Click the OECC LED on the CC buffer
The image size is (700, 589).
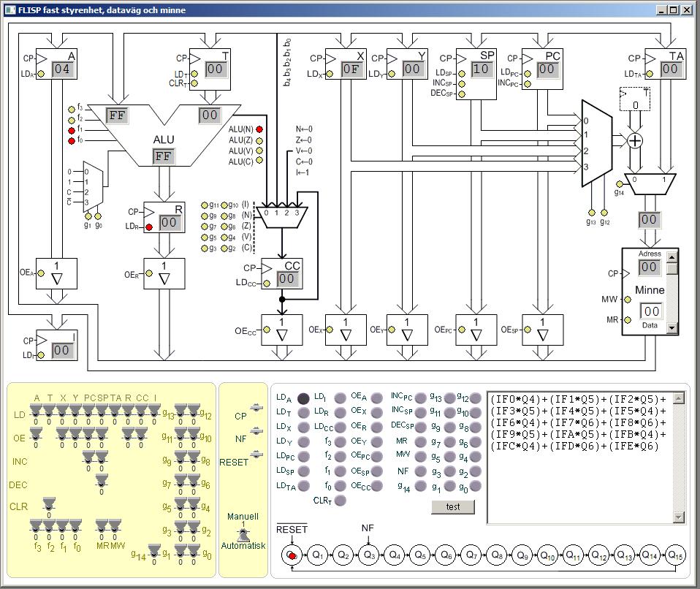(267, 330)
